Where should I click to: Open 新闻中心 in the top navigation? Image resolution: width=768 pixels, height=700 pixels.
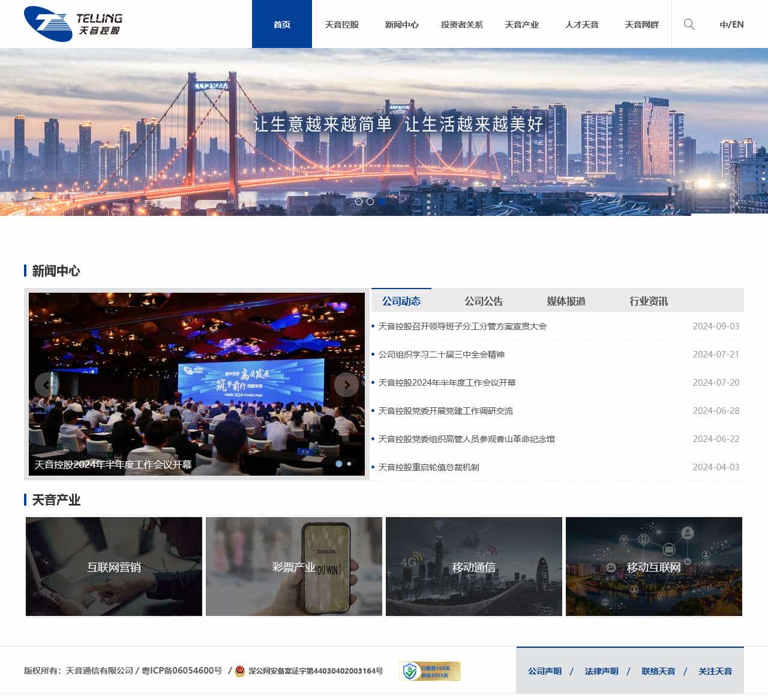pyautogui.click(x=402, y=24)
